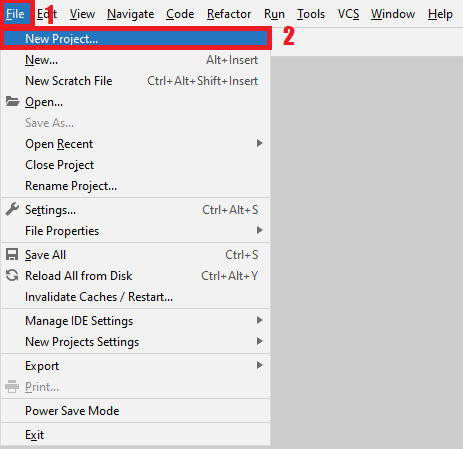Viewport: 463px width, 449px height.
Task: Click the Ctrl+Alt+Shift+Insert shortcut text
Action: pyautogui.click(x=203, y=81)
